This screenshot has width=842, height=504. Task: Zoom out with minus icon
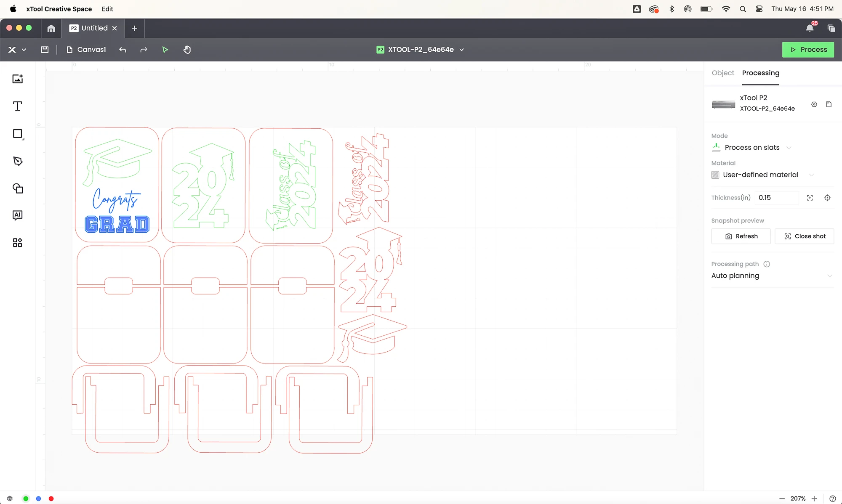click(x=782, y=499)
